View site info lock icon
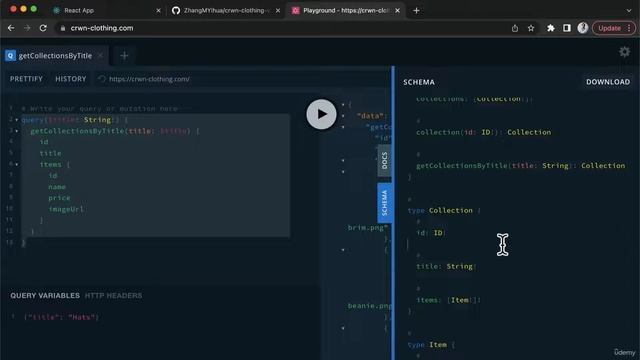Screen dimensions: 640x360 62,28
